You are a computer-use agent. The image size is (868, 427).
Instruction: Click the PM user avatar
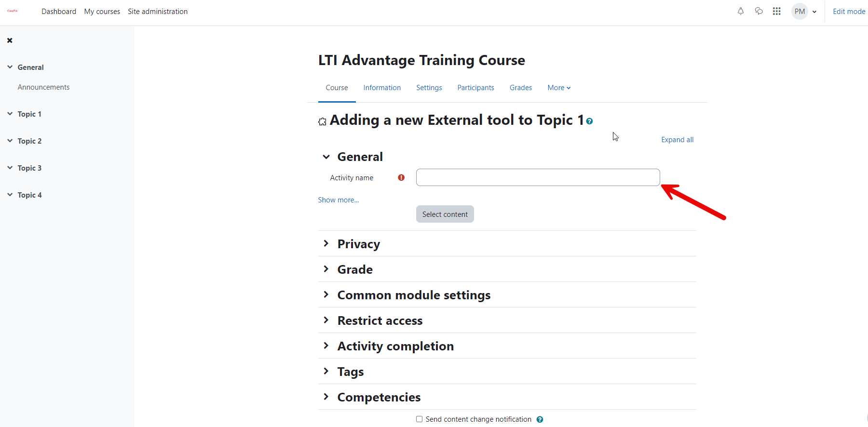800,12
